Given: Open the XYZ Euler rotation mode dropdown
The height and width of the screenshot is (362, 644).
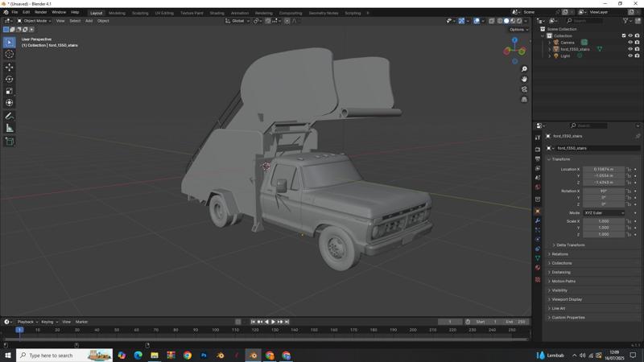Looking at the screenshot, I should click(x=603, y=212).
